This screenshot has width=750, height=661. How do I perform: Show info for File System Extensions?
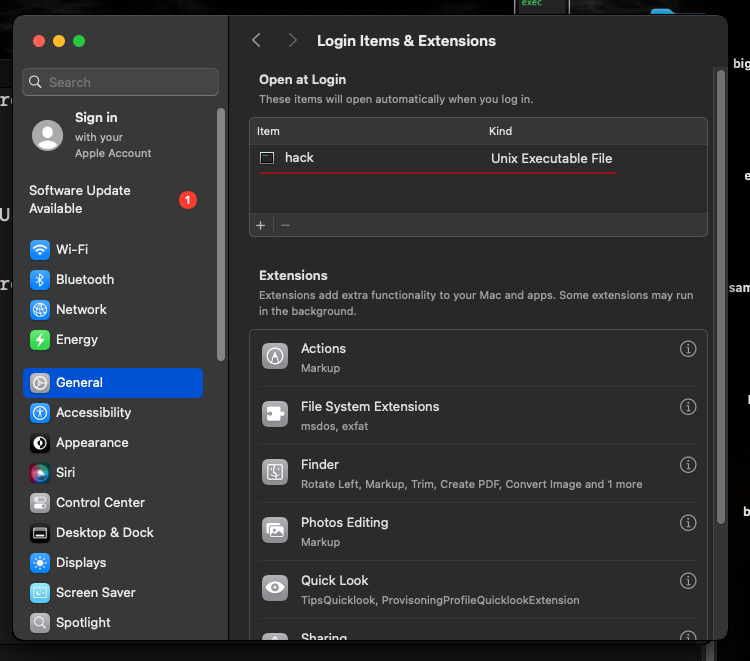coord(688,407)
